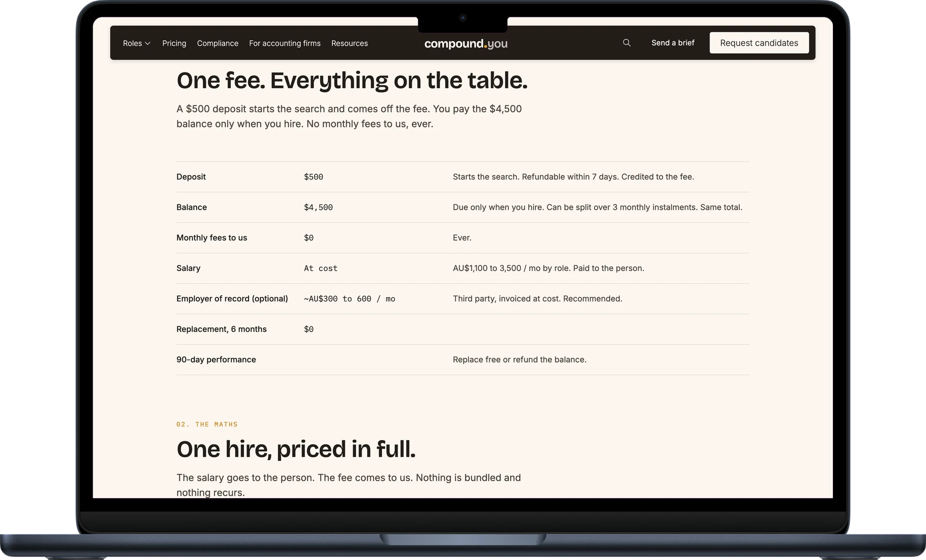The height and width of the screenshot is (560, 926).
Task: Click the 'At cost' salary value
Action: point(321,268)
